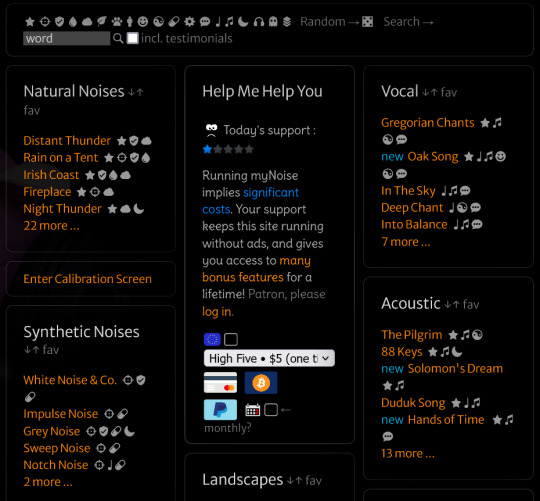
Task: Click the paw print filter icon
Action: pyautogui.click(x=117, y=22)
